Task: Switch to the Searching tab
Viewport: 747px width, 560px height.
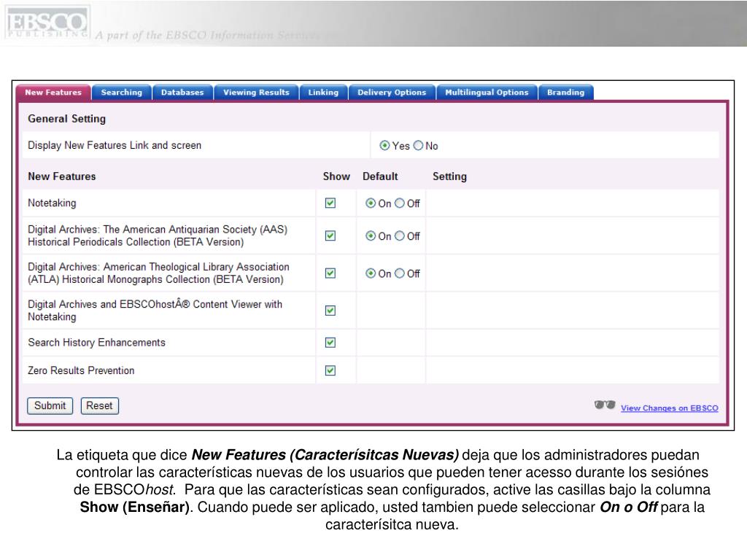Action: (122, 93)
